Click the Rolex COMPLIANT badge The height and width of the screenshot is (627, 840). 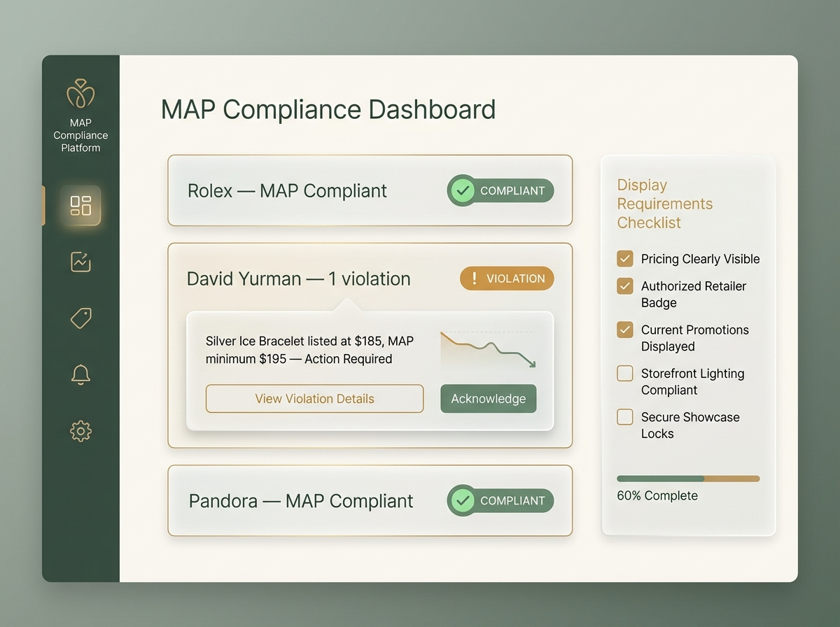(x=500, y=190)
